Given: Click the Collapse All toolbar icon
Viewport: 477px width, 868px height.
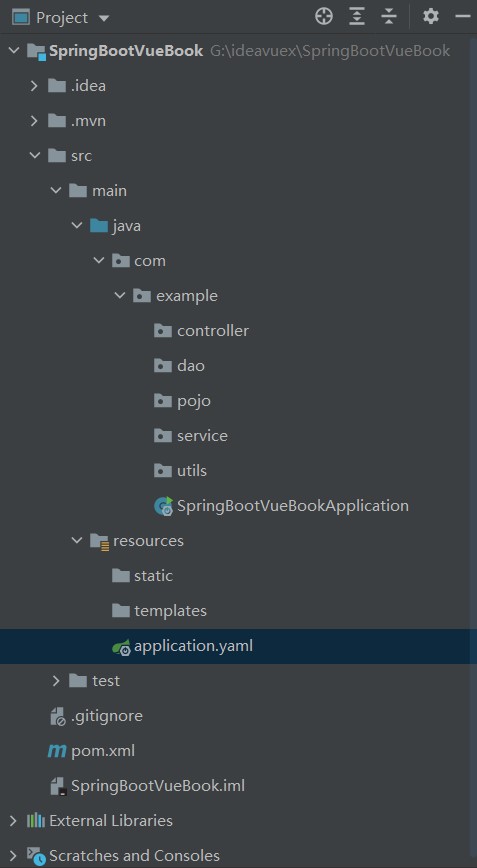Looking at the screenshot, I should click(x=390, y=17).
